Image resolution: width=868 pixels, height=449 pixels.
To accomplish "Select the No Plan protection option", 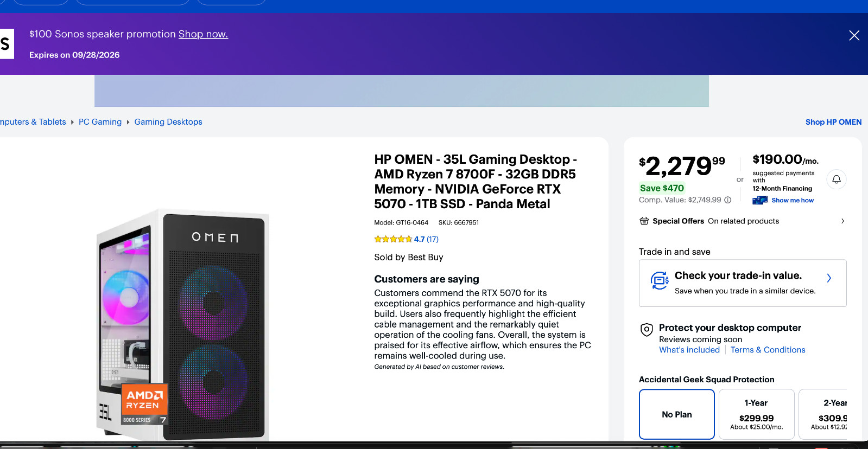I will coord(677,414).
